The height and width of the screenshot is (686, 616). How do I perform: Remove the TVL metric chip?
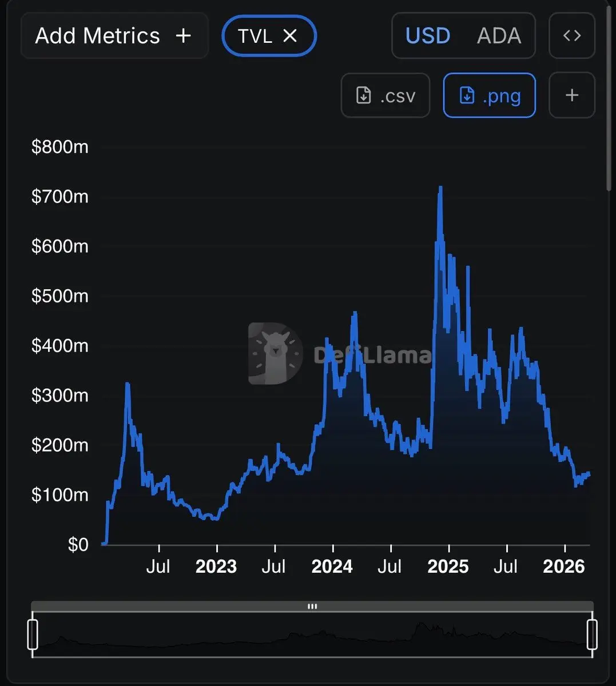click(290, 36)
